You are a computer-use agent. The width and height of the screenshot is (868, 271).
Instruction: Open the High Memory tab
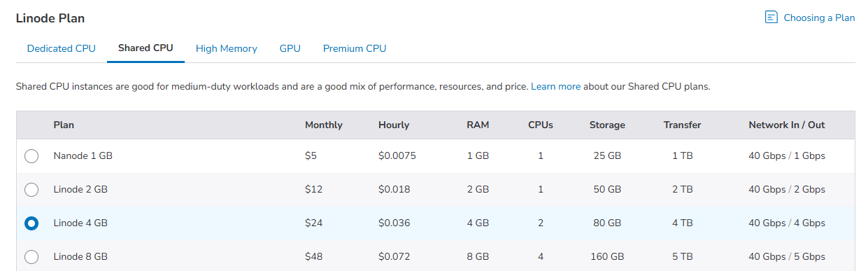pos(227,48)
